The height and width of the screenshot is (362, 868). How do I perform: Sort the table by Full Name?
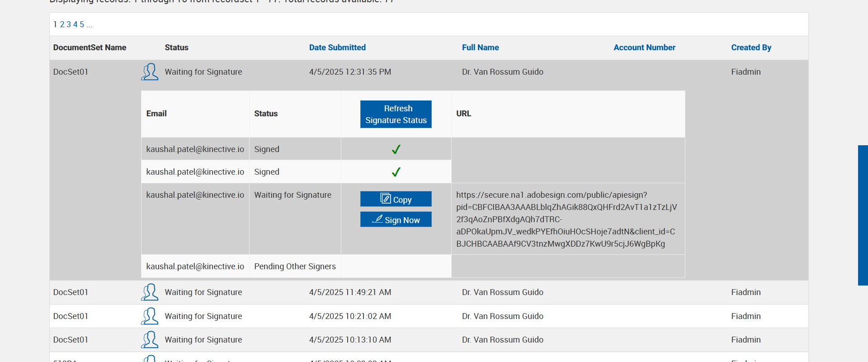point(480,48)
